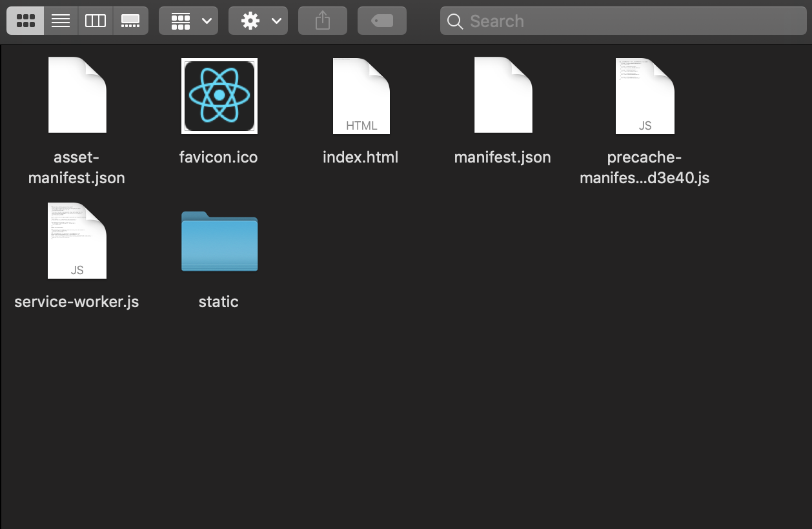
Task: Select the service-worker.js file icon
Action: point(77,240)
